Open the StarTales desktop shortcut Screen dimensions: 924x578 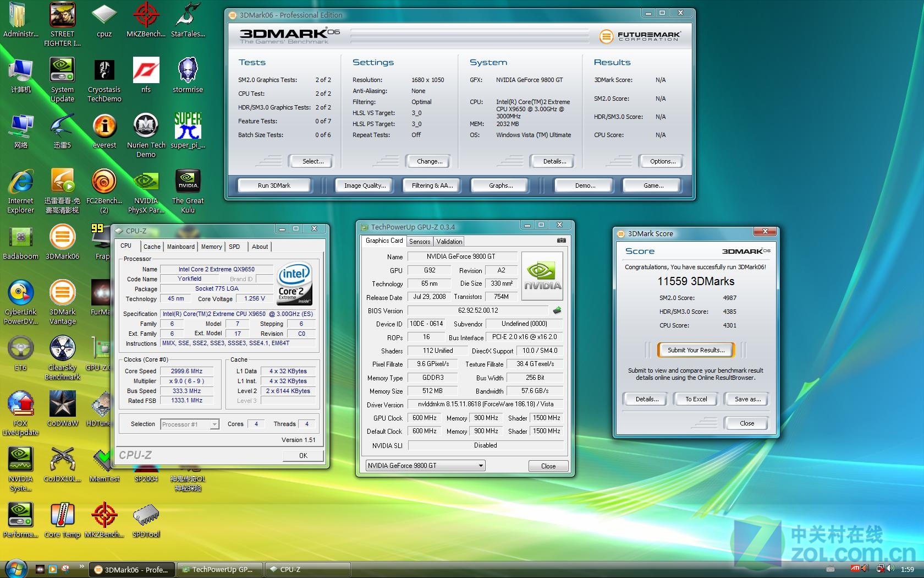click(x=188, y=20)
